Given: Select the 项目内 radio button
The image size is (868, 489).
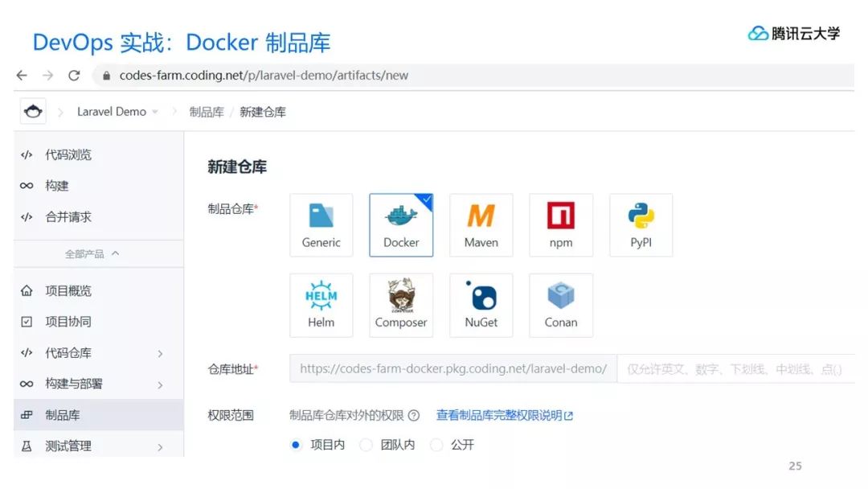Looking at the screenshot, I should [296, 445].
